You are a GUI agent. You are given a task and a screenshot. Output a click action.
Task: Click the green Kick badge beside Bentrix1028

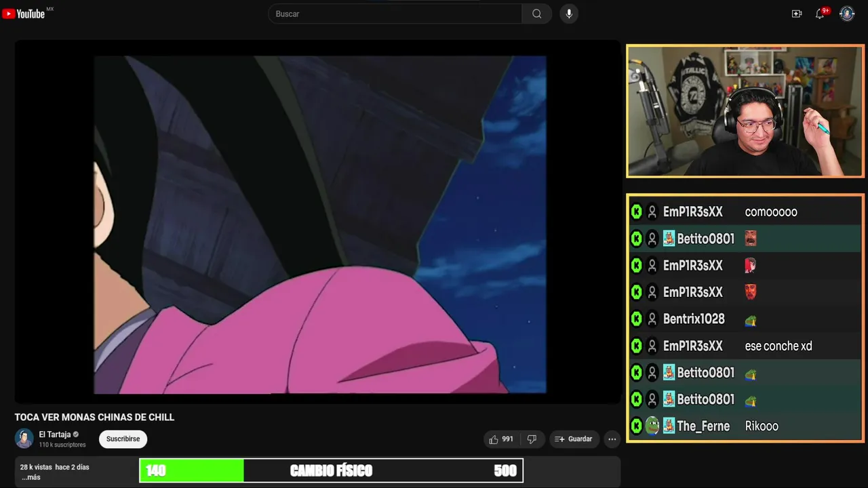pos(636,319)
